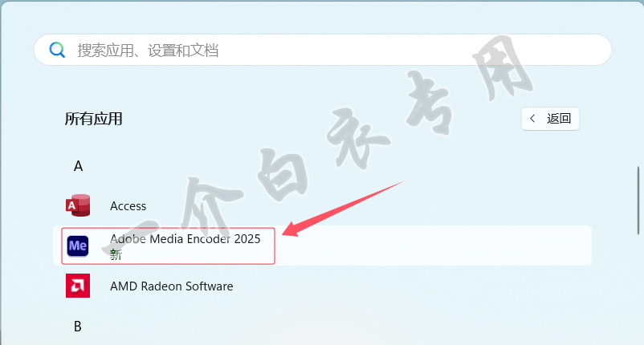
Task: Click the red AMD Radeon Software icon
Action: (78, 286)
